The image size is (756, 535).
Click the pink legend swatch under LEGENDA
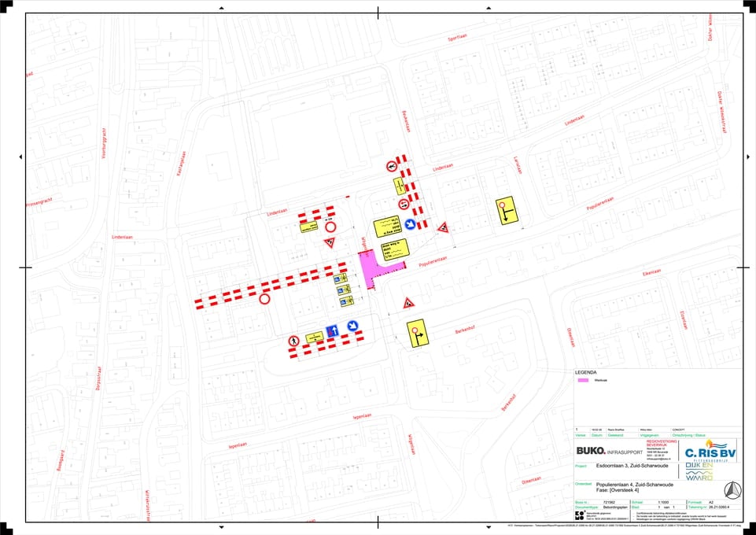[x=584, y=380]
